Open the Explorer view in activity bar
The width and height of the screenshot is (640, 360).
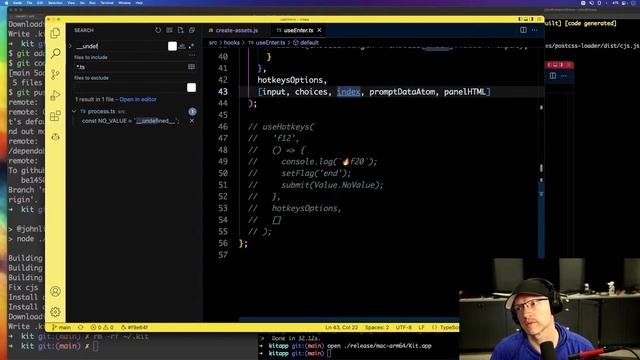(x=55, y=33)
